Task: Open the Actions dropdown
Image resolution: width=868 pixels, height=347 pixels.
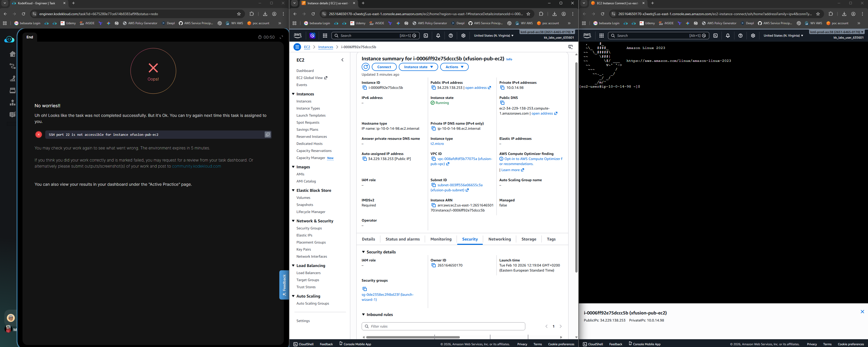Action: click(454, 67)
